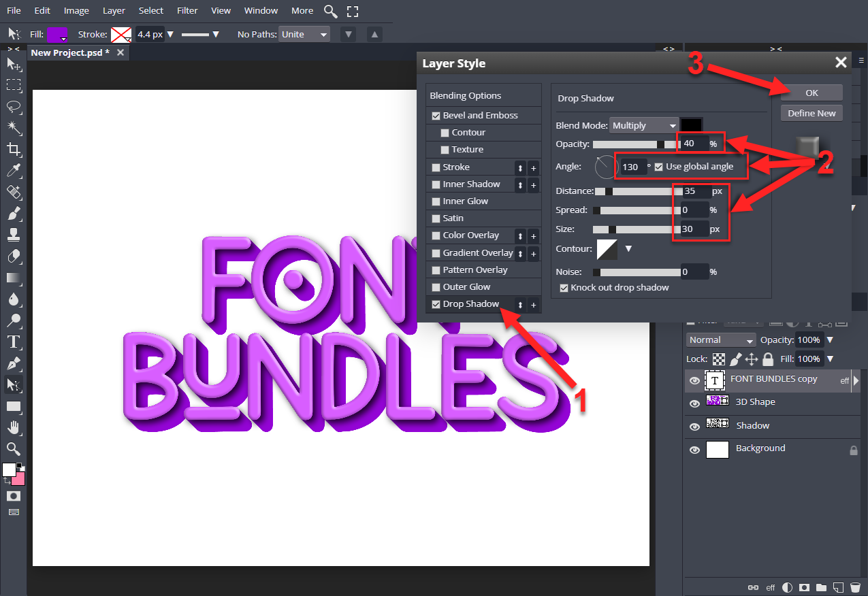Toggle Bevel and Emboss checkbox

tap(436, 116)
